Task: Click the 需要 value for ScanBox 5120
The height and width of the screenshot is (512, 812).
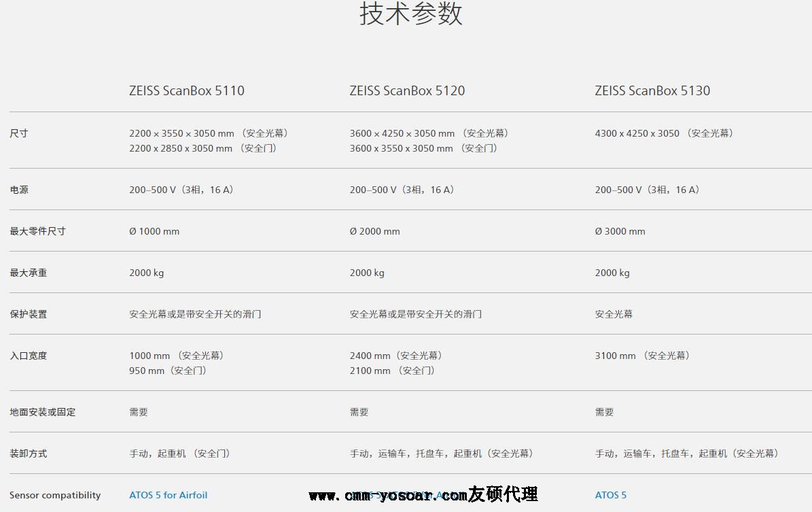Action: click(359, 412)
